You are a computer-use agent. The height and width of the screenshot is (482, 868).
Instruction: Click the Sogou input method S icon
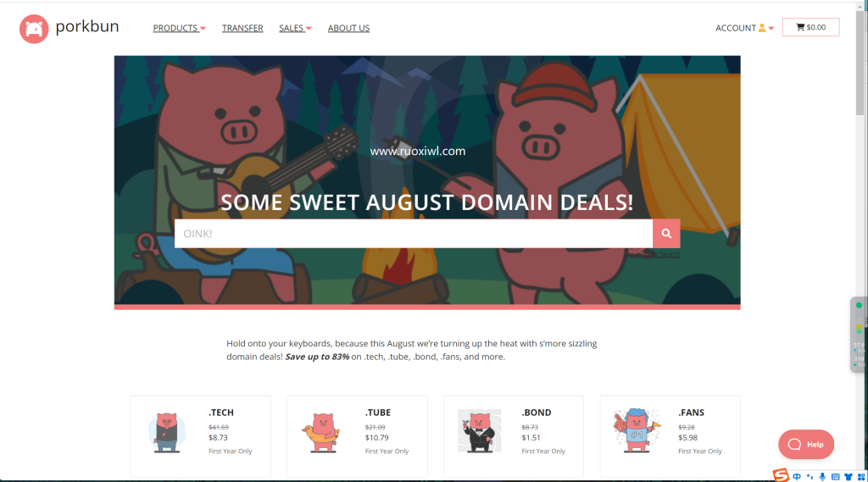(x=781, y=475)
